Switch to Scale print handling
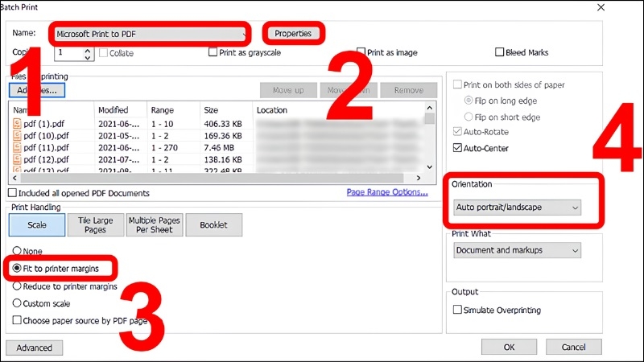Viewport: 644px width, 362px height. click(x=37, y=225)
